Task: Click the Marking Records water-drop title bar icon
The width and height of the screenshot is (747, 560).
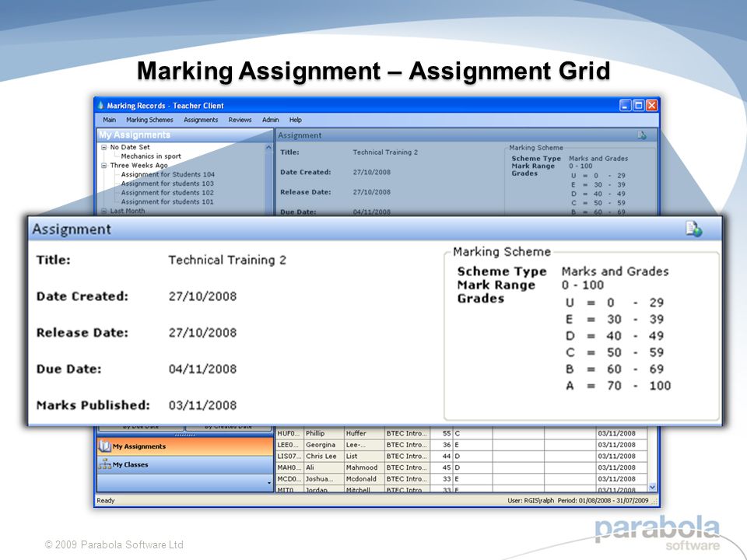Action: (x=100, y=105)
